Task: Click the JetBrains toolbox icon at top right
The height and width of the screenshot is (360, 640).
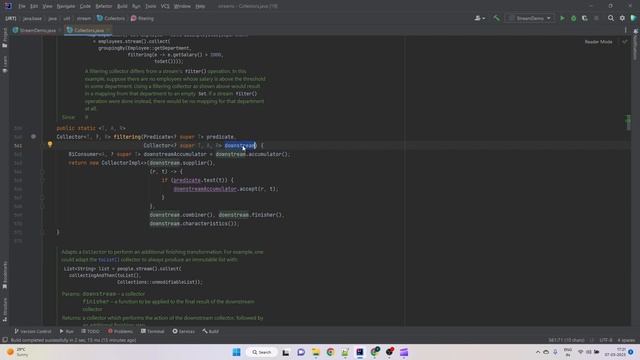Action: (x=633, y=18)
